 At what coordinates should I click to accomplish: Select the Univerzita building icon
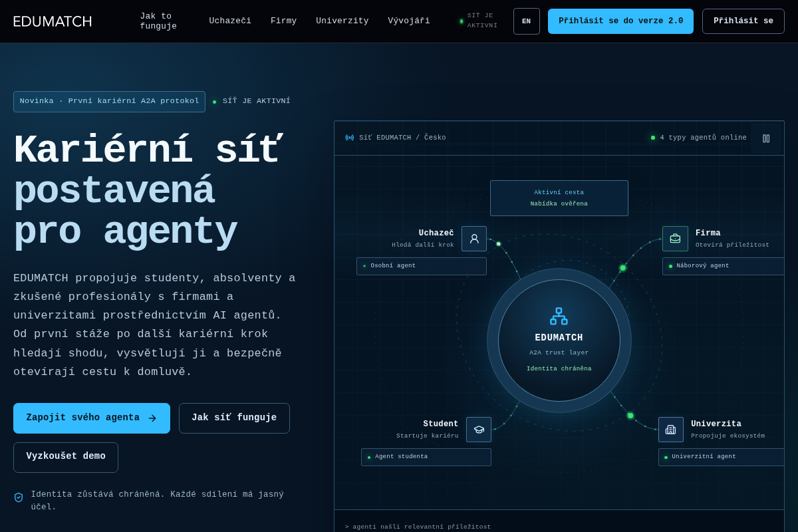click(671, 430)
